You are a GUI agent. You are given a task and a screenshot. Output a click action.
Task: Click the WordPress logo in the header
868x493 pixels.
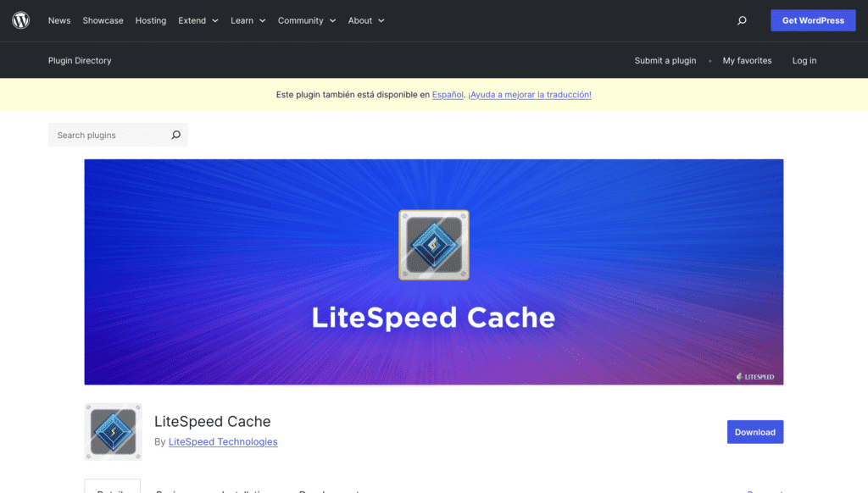click(x=21, y=20)
